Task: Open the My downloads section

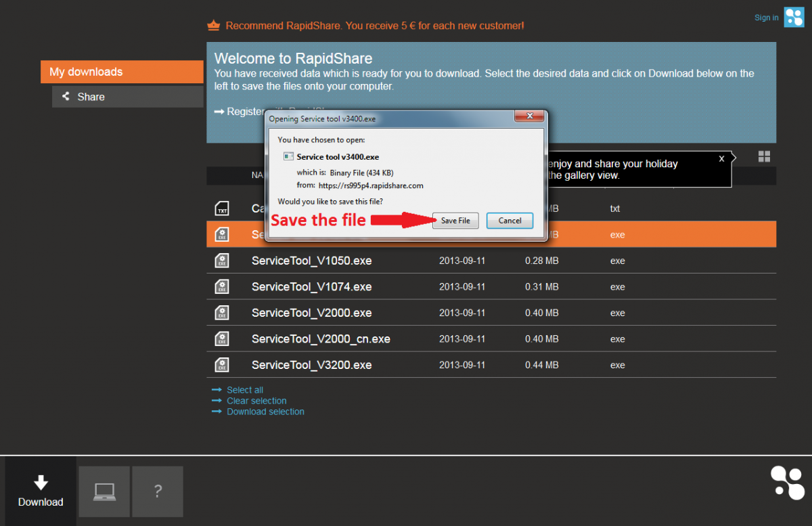Action: (x=122, y=72)
